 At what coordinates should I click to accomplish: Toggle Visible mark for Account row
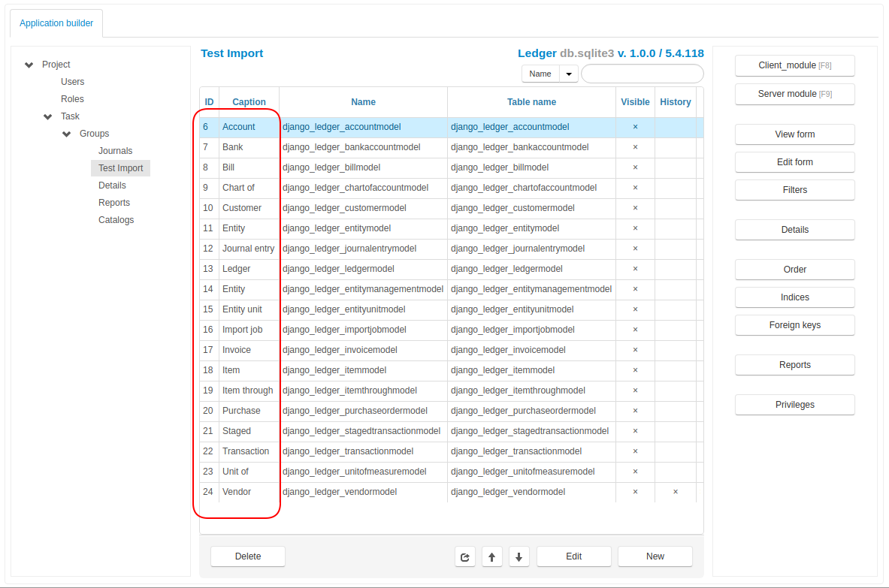pyautogui.click(x=635, y=127)
